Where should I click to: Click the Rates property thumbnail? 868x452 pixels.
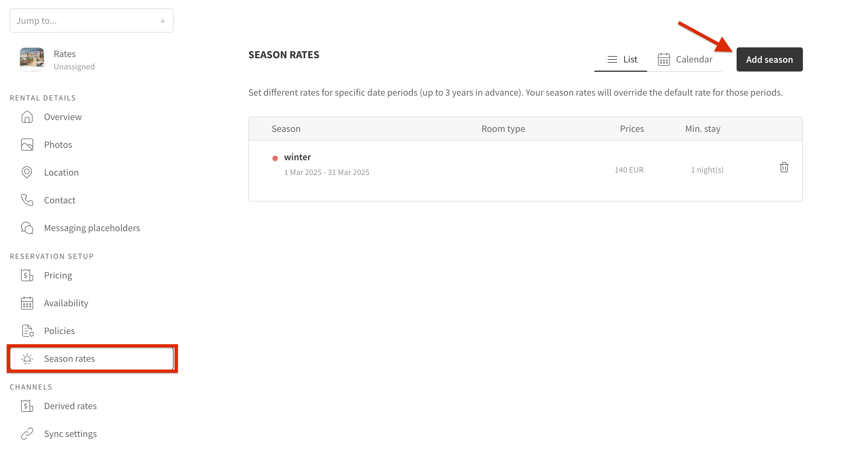tap(32, 59)
